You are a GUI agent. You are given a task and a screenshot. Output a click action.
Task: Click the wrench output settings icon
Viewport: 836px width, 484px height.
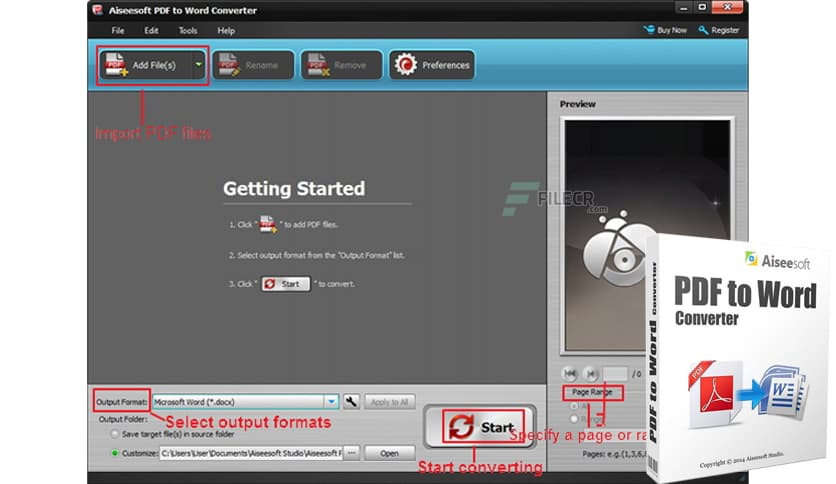pyautogui.click(x=351, y=402)
